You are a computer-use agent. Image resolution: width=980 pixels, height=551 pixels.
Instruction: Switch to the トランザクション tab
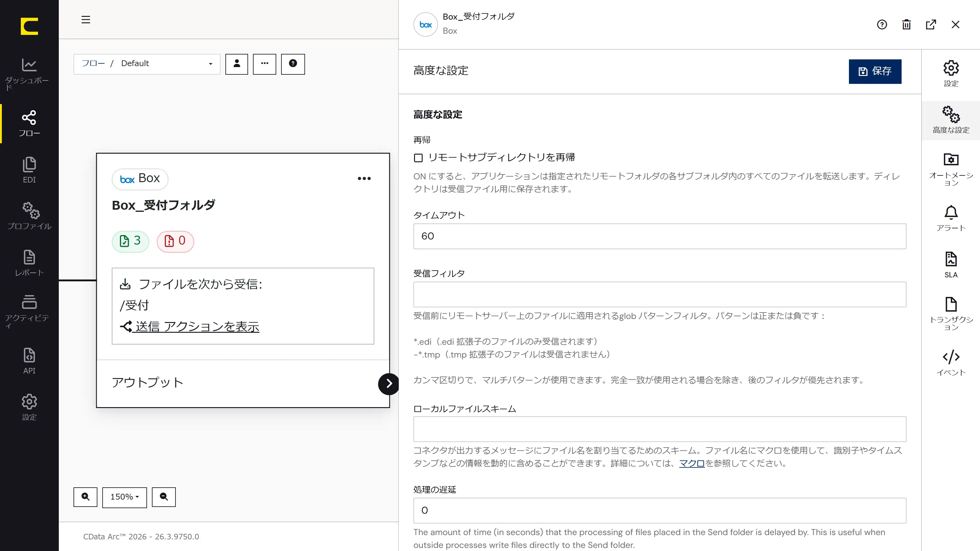point(951,313)
